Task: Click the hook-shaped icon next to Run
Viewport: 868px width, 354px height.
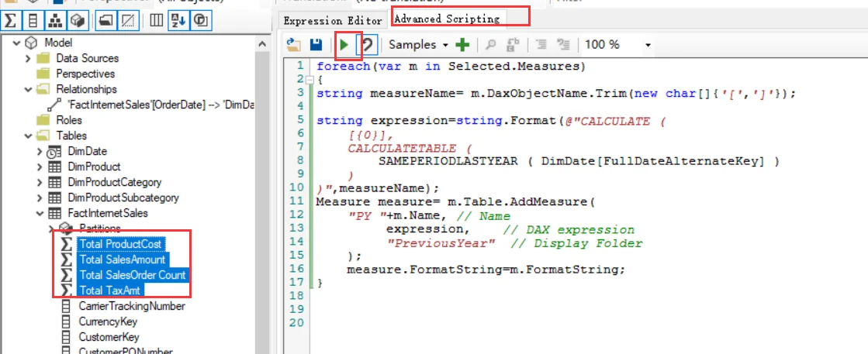Action: [367, 45]
